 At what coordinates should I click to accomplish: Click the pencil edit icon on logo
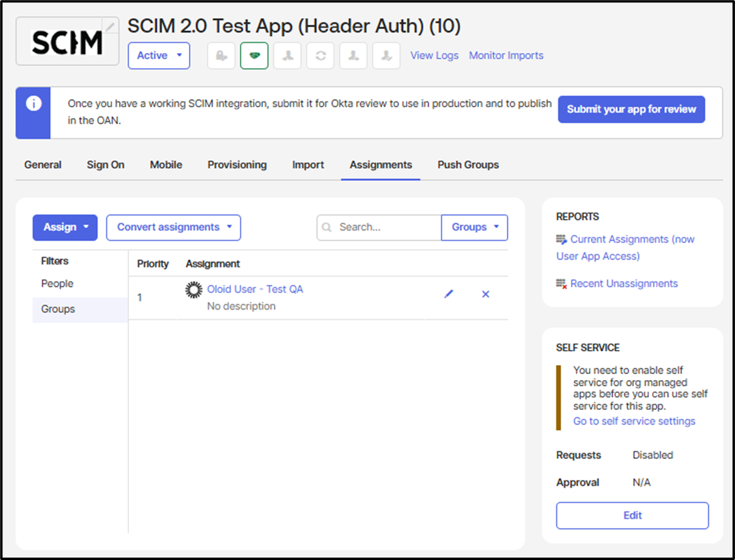click(110, 25)
